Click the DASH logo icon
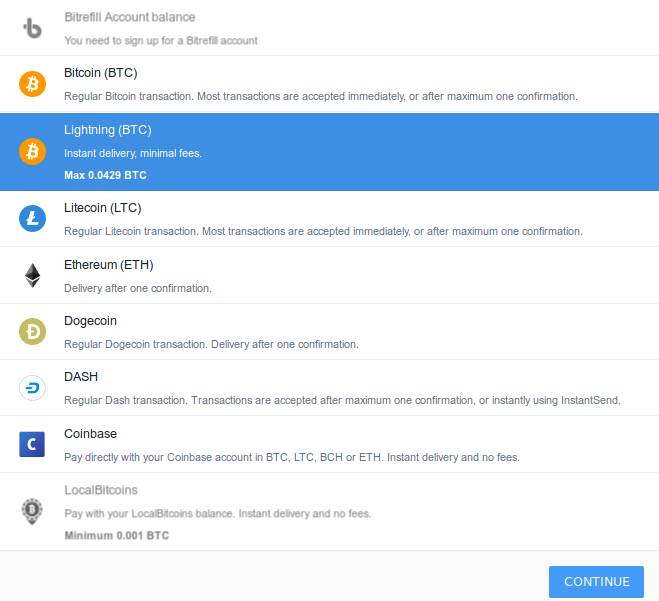This screenshot has width=659, height=601. point(32,387)
